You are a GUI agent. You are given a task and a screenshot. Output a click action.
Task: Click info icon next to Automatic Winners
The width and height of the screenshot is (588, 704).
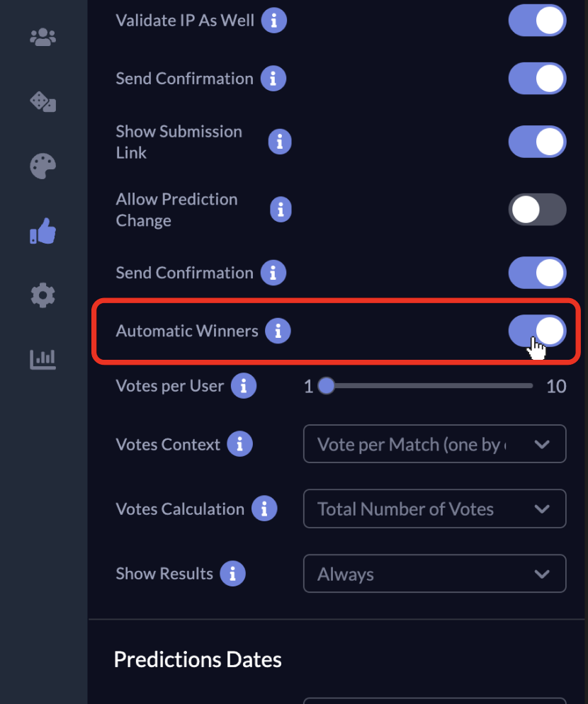[278, 331]
